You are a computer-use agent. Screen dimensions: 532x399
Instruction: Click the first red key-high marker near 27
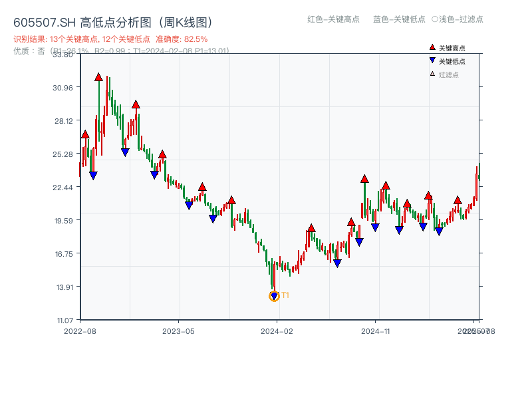pyautogui.click(x=85, y=134)
